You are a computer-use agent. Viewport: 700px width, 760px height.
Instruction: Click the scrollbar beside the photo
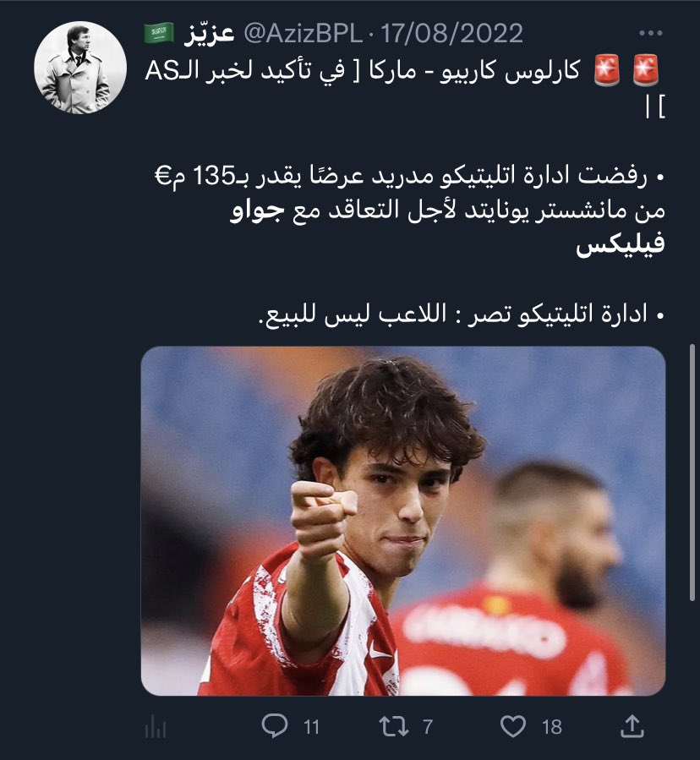tap(692, 473)
